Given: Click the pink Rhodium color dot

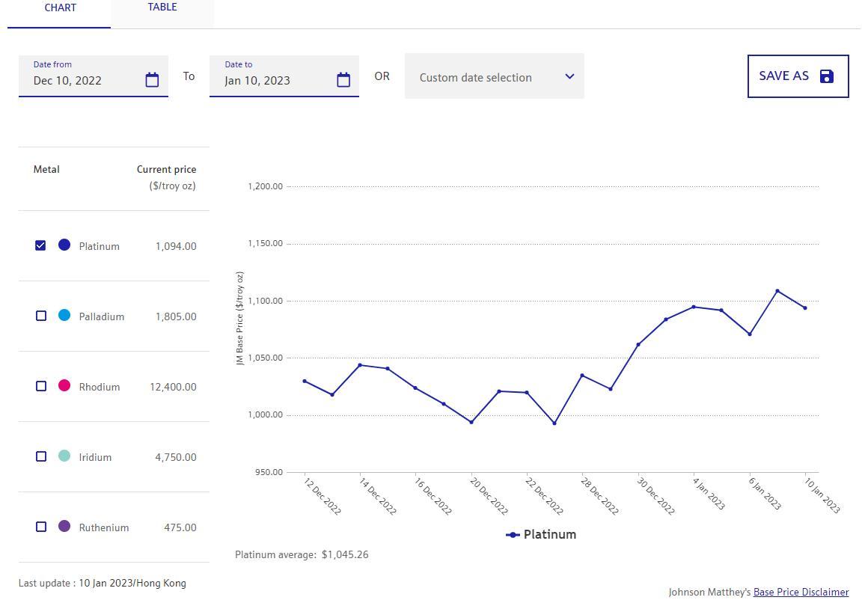Looking at the screenshot, I should (x=64, y=386).
